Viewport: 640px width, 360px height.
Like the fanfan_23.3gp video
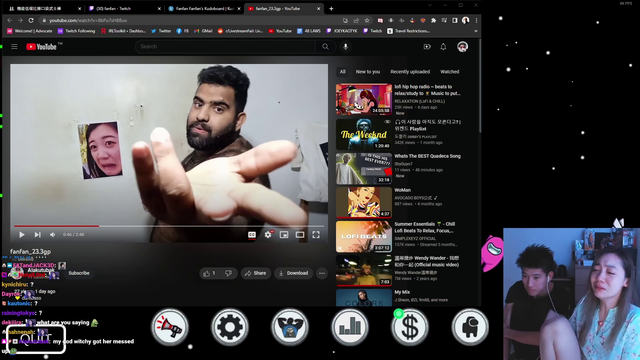[210, 273]
